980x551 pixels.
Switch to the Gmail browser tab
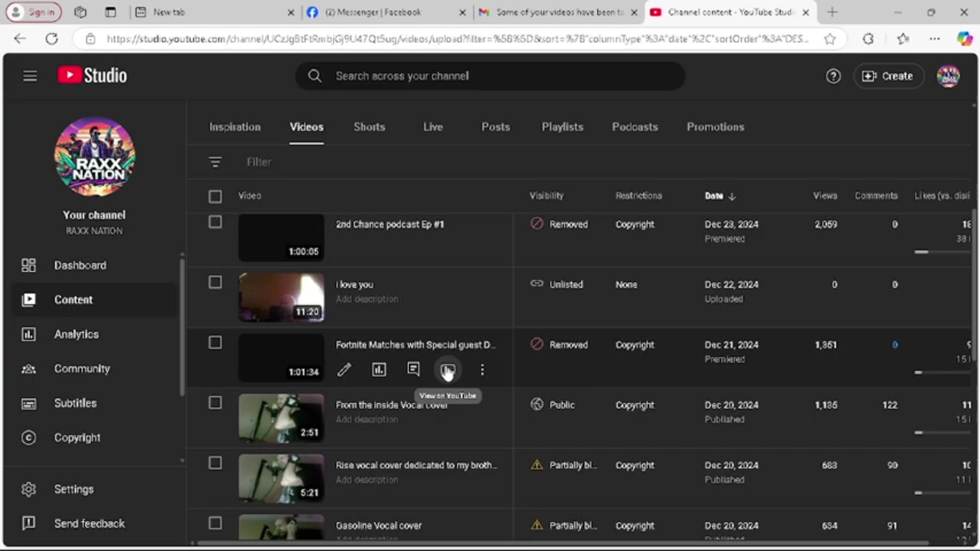[557, 12]
